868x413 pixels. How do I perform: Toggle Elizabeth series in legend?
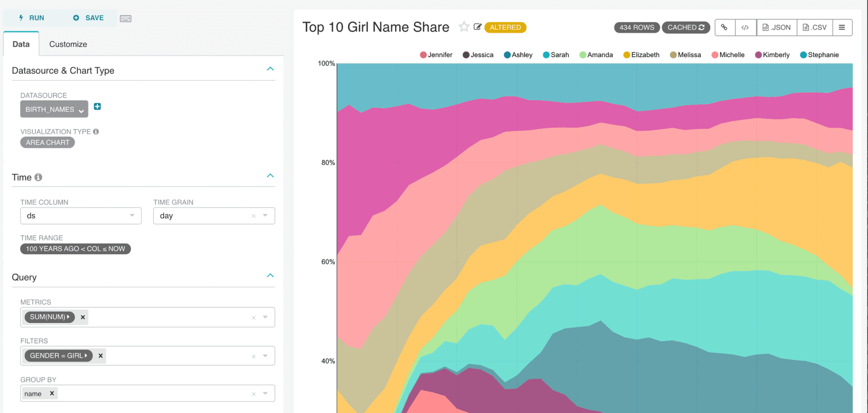click(641, 55)
